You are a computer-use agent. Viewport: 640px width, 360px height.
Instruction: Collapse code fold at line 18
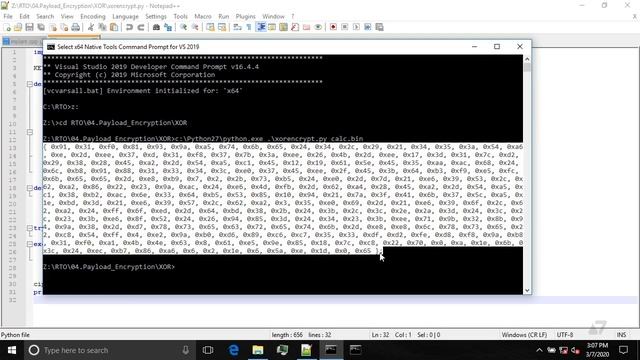(29, 188)
